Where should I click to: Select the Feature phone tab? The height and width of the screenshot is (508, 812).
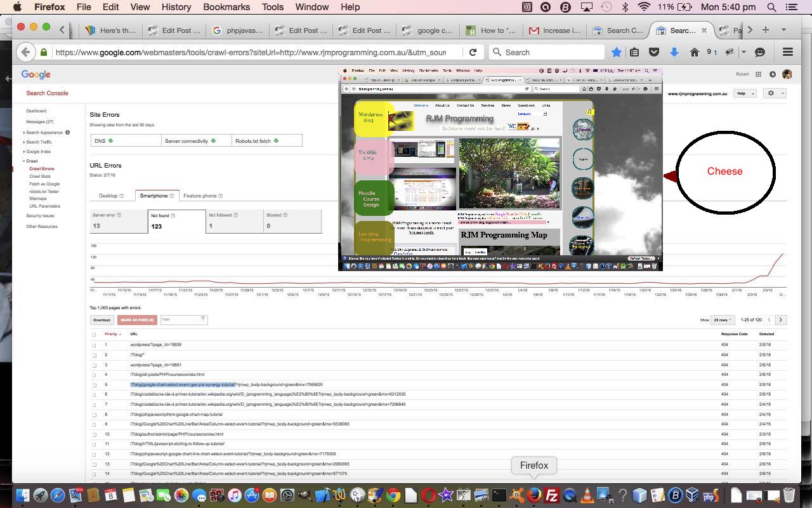pos(203,196)
